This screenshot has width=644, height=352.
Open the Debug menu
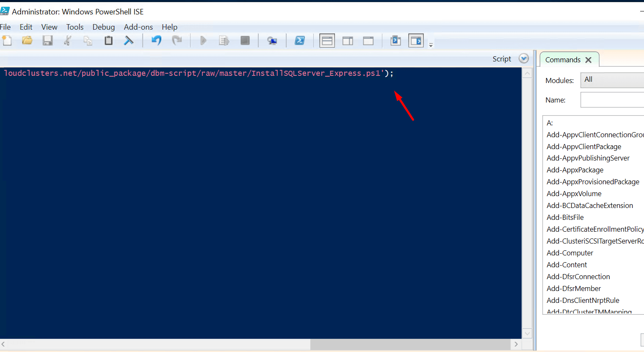(103, 27)
